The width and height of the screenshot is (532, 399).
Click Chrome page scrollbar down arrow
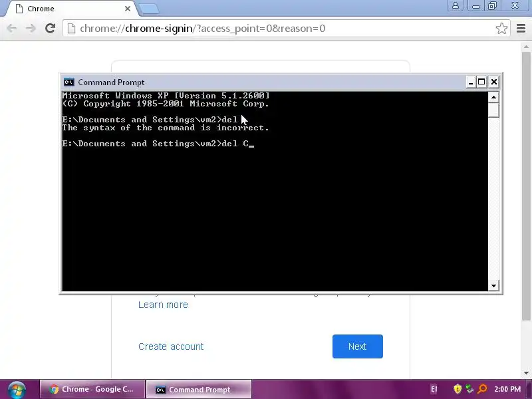(x=526, y=372)
